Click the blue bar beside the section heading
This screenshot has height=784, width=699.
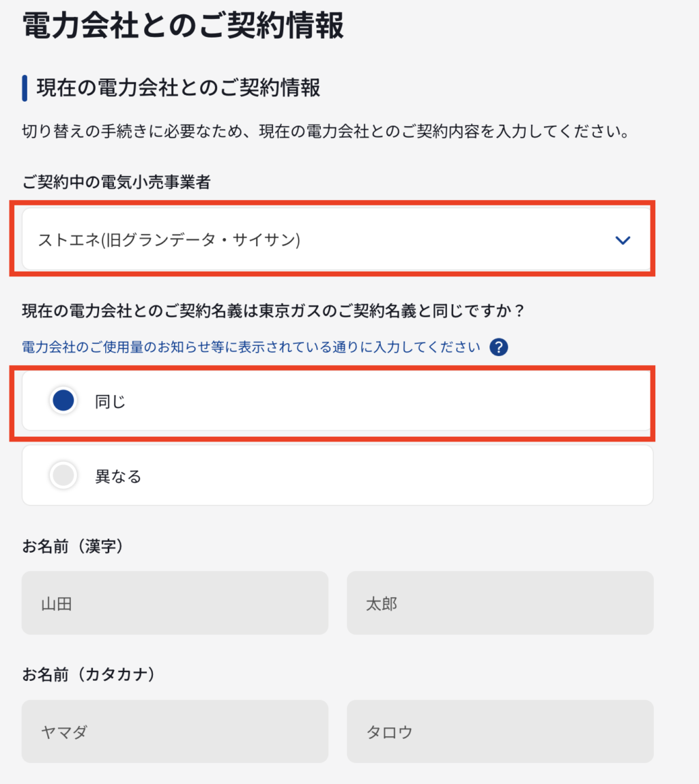point(25,89)
